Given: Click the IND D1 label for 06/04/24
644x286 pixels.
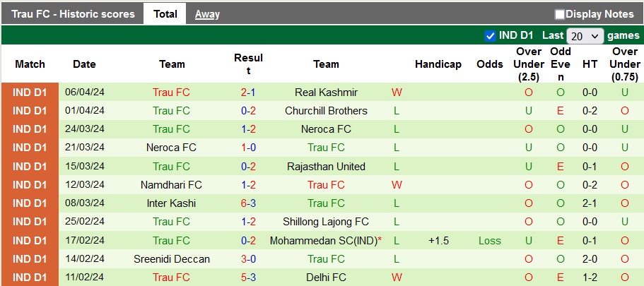Looking at the screenshot, I should pyautogui.click(x=30, y=93).
